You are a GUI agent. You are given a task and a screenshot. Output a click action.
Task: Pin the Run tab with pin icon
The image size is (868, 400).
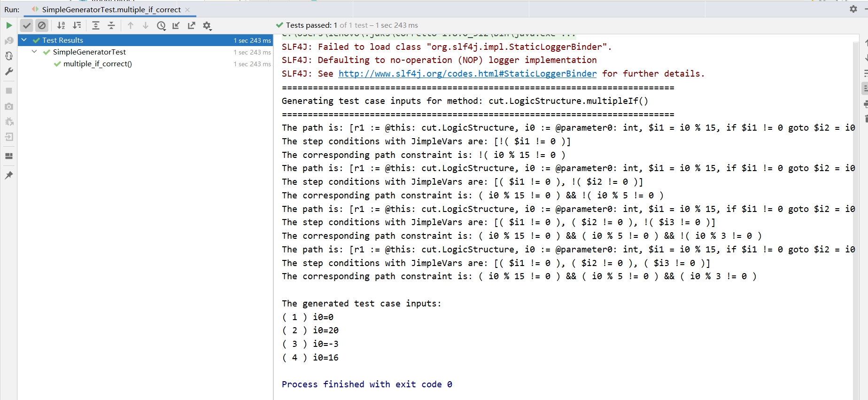(9, 175)
